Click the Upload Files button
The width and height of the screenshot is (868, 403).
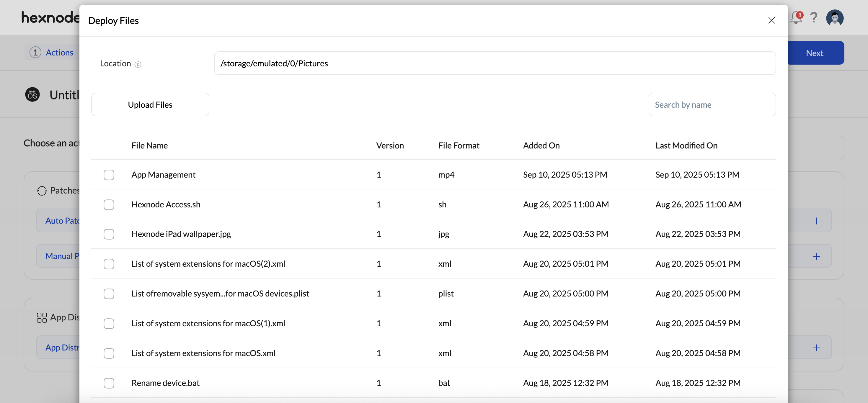tap(150, 105)
